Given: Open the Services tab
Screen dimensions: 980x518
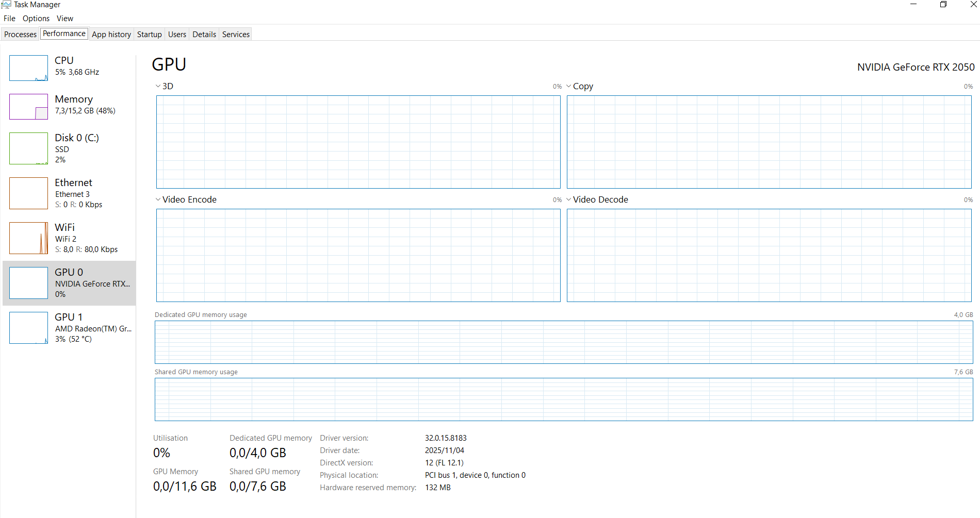Looking at the screenshot, I should coord(236,35).
